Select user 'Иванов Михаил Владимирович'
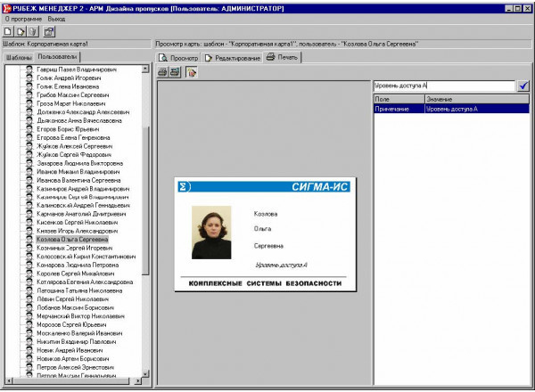The image size is (535, 392). pyautogui.click(x=76, y=171)
